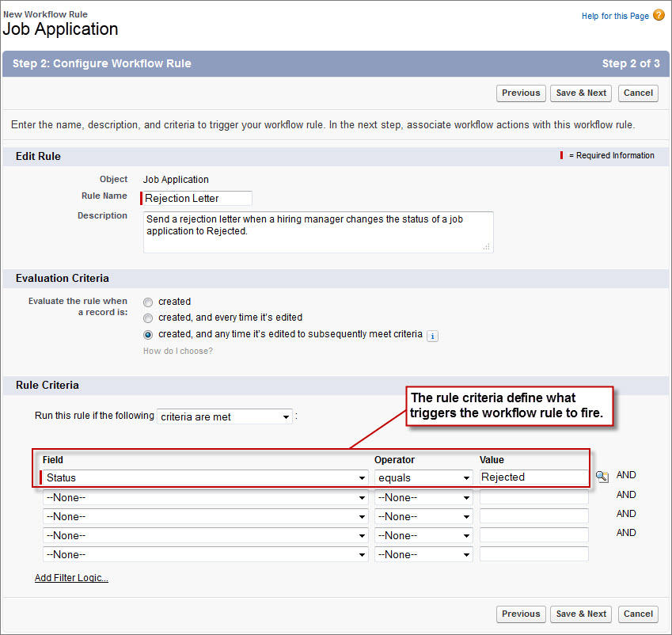This screenshot has width=672, height=635.
Task: Open the third row Field dropdown
Action: (x=205, y=516)
